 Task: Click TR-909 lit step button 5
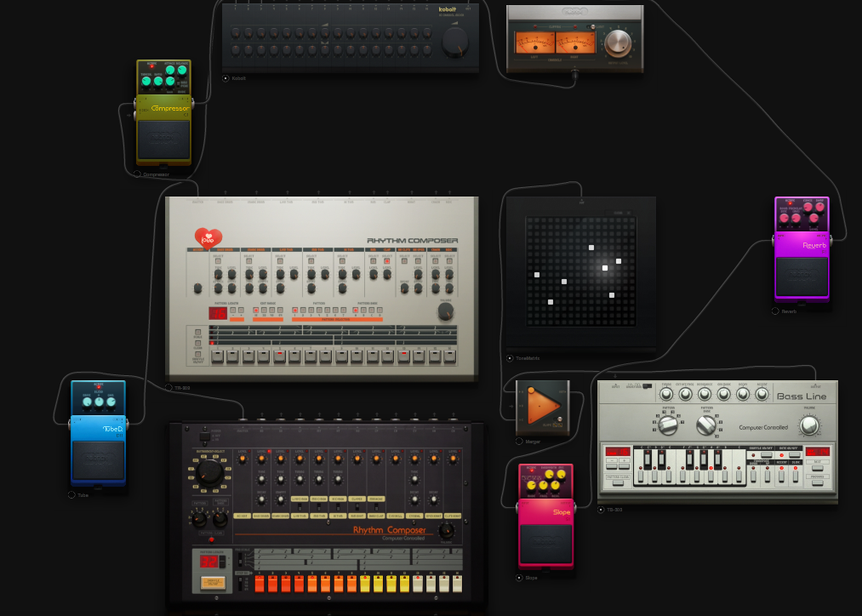(x=280, y=356)
